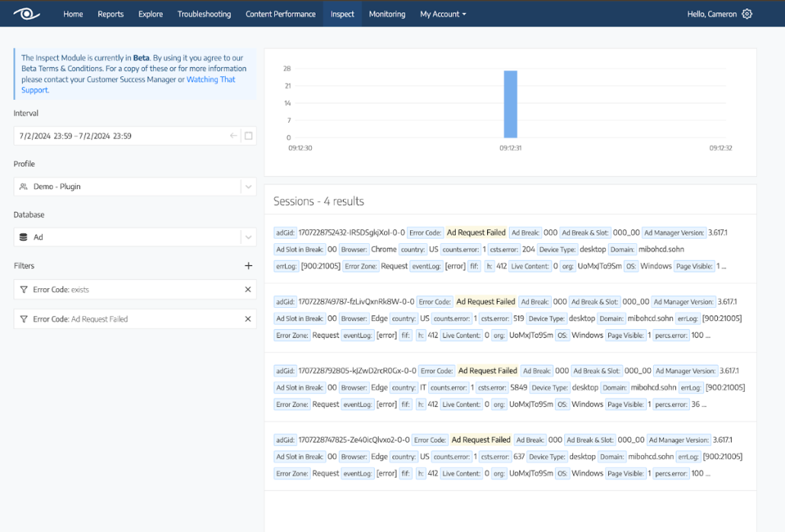Expand the Profile dropdown chevron
Screen dimensions: 785x532
tap(248, 187)
